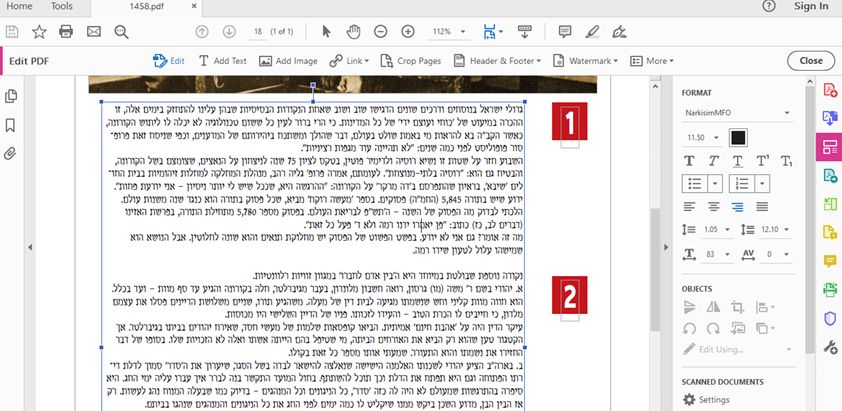Go to the next page with the down arrow
842x411 pixels.
tap(229, 32)
